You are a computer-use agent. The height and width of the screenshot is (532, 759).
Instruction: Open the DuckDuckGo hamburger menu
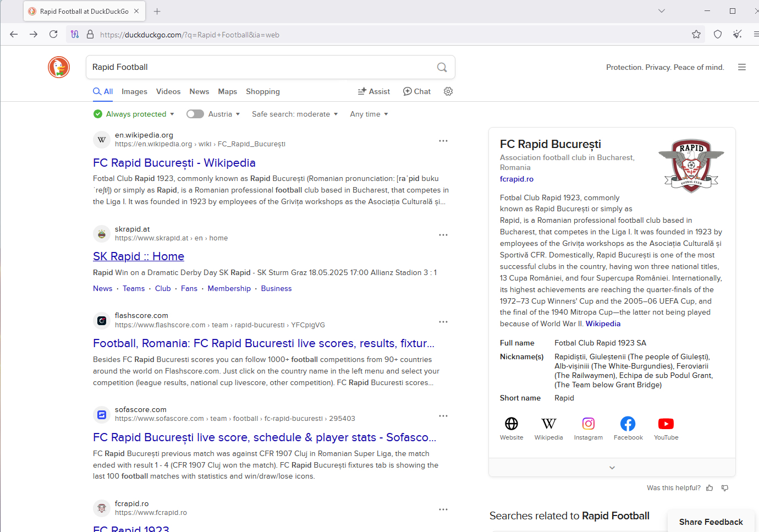click(742, 67)
